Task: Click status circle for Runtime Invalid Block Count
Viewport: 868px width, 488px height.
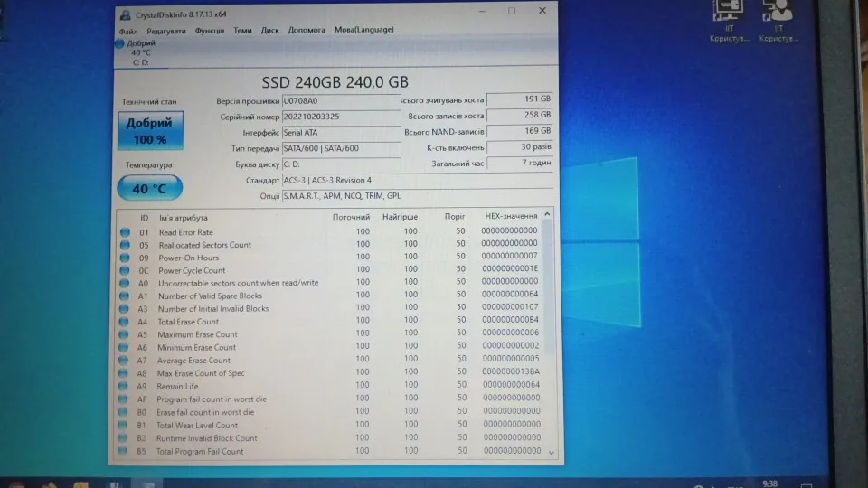Action: pos(122,438)
